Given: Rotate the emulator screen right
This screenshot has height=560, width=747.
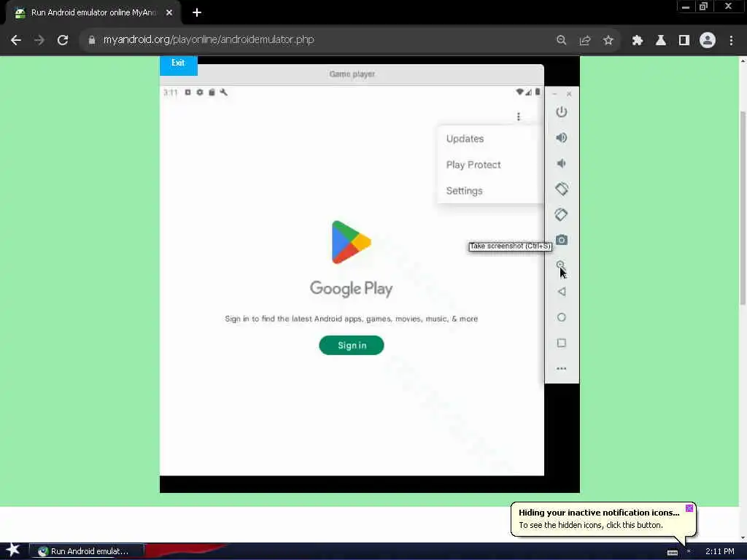Looking at the screenshot, I should [x=561, y=215].
